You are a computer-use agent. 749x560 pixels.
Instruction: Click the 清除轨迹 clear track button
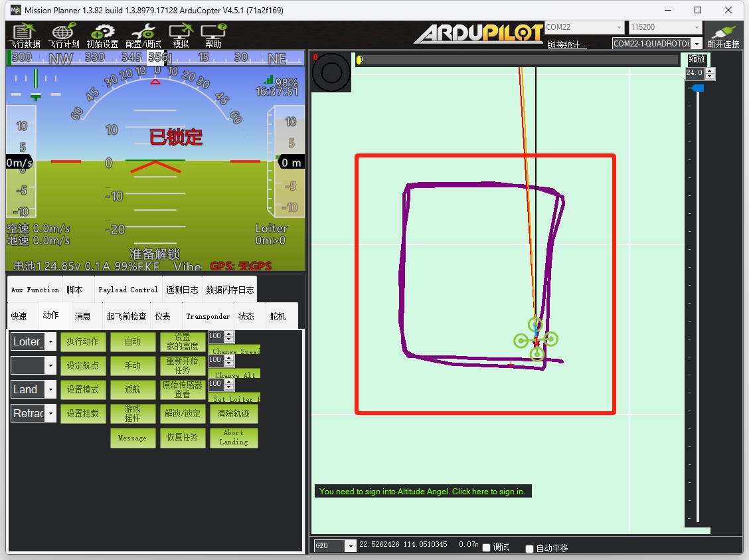(x=234, y=413)
